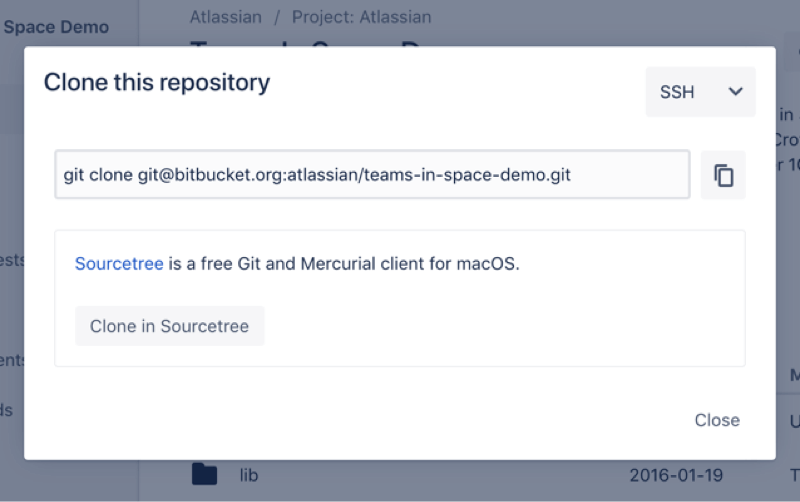Focus the git clone command field
800x502 pixels.
tap(372, 175)
